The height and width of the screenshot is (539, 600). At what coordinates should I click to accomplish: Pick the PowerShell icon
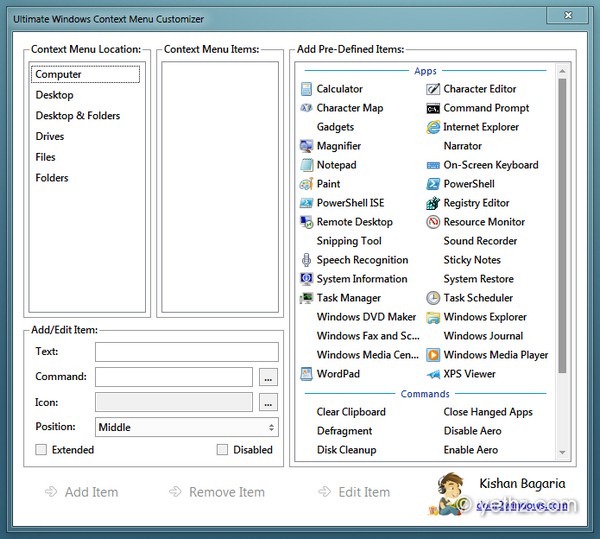(x=433, y=184)
